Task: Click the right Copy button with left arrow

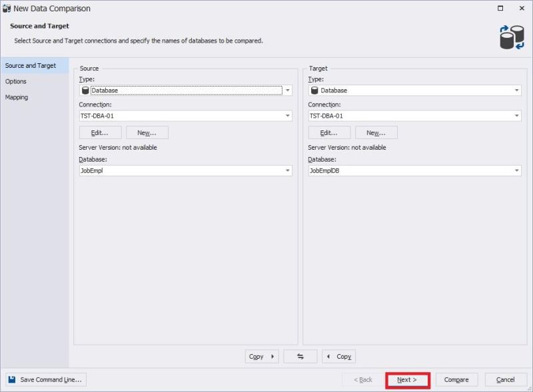Action: coord(338,356)
